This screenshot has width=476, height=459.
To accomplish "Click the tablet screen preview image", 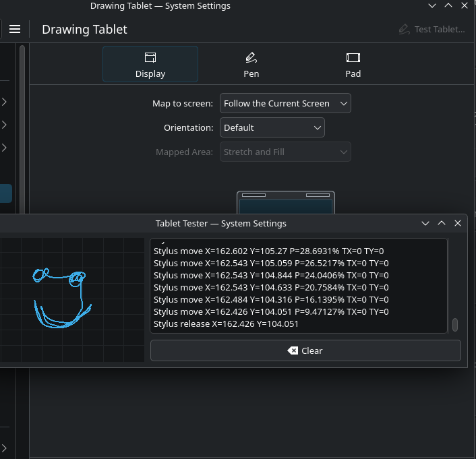I will click(286, 204).
